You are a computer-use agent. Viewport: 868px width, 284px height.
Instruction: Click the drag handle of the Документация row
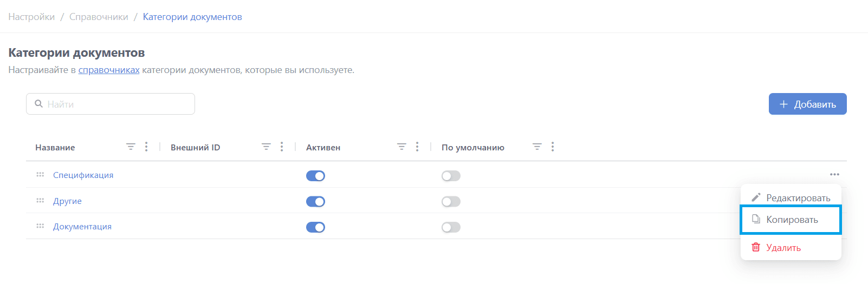[x=40, y=226]
